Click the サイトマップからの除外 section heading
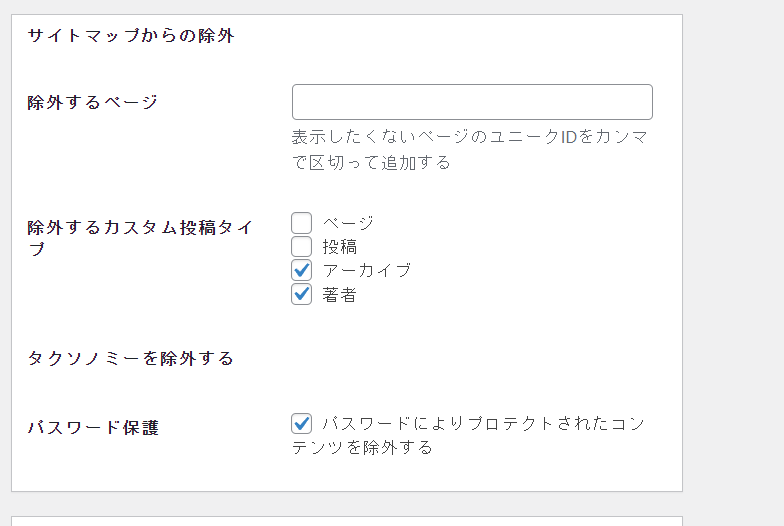The height and width of the screenshot is (526, 784). tap(131, 36)
